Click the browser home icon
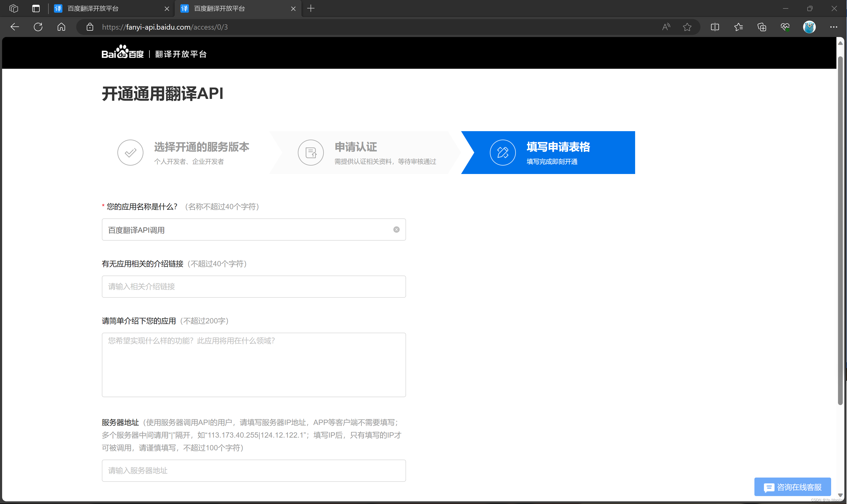This screenshot has width=847, height=504. point(61,27)
